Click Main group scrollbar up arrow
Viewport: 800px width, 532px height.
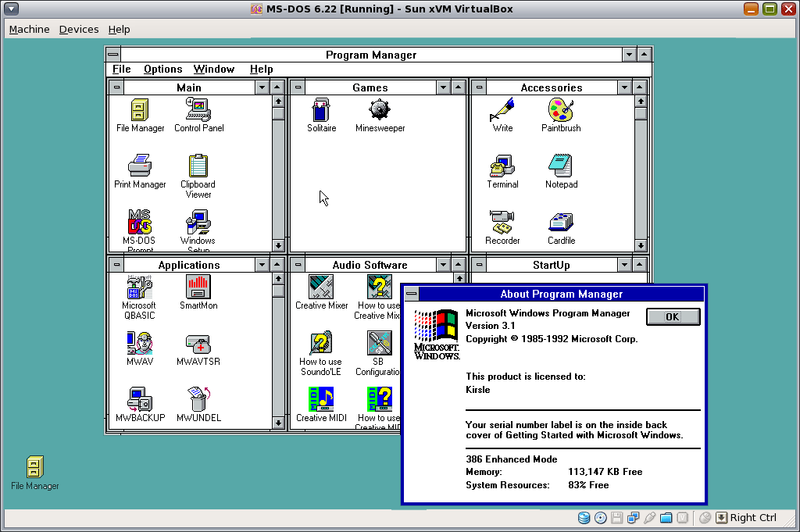(278, 101)
